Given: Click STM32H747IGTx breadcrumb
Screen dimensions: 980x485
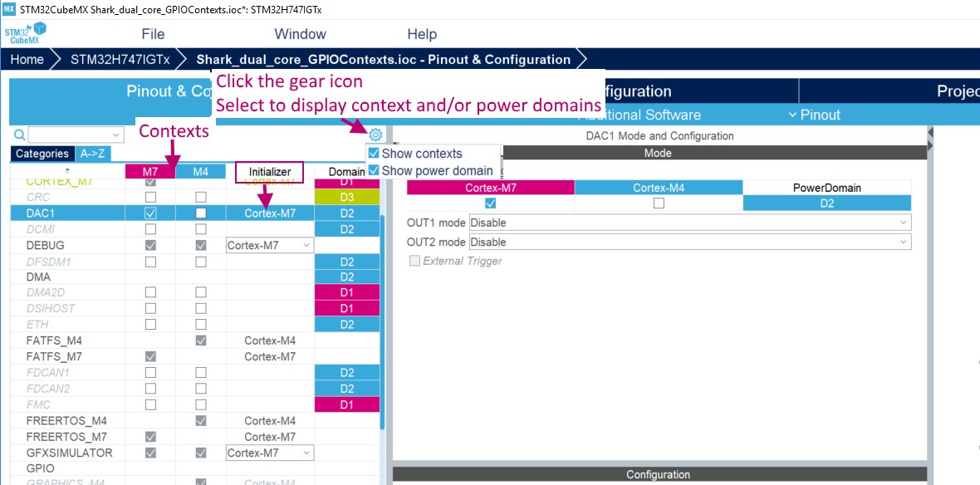Looking at the screenshot, I should (120, 60).
